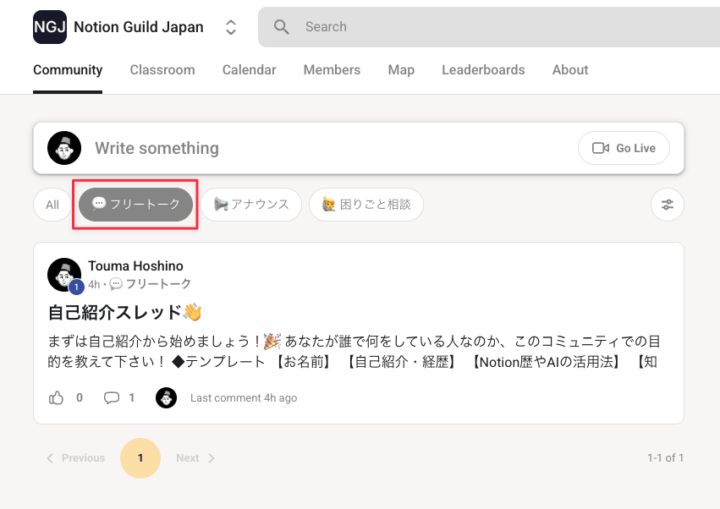The height and width of the screenshot is (509, 720).
Task: Click the avatar in the post composer
Action: [64, 148]
